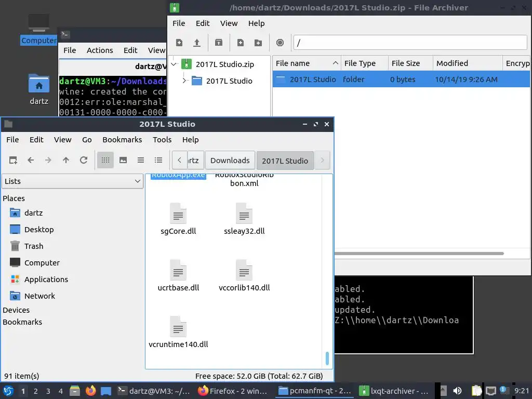Select the 2017L Studio folder row in archiver
The width and height of the screenshot is (532, 399).
[401, 79]
